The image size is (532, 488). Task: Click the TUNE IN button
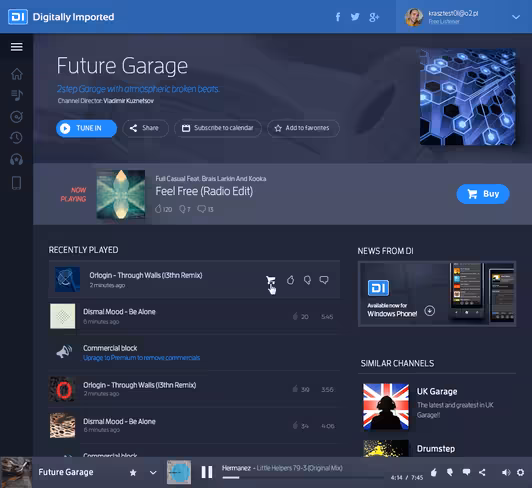tap(86, 128)
